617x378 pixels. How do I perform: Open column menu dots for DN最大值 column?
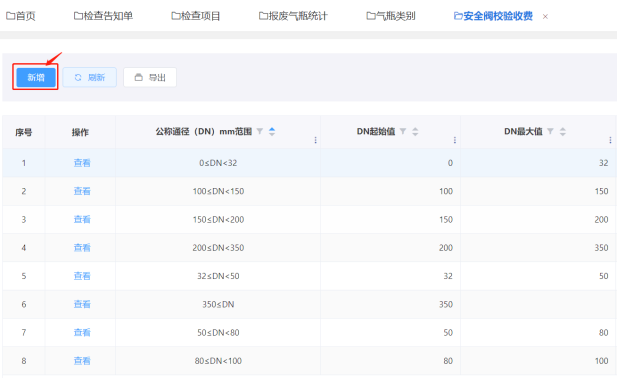[610, 140]
